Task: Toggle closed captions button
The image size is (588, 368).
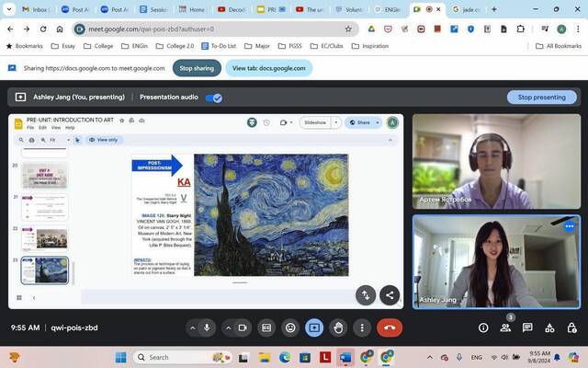Action: click(266, 328)
